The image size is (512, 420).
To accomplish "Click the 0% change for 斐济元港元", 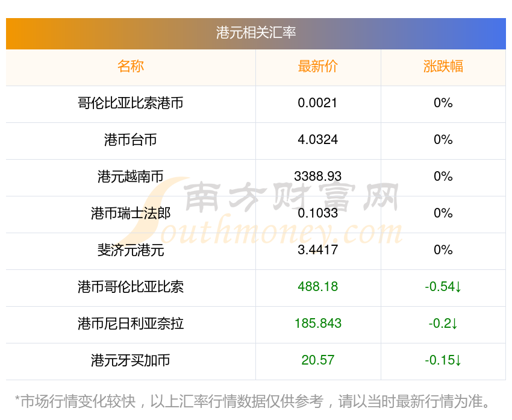I will click(443, 250).
